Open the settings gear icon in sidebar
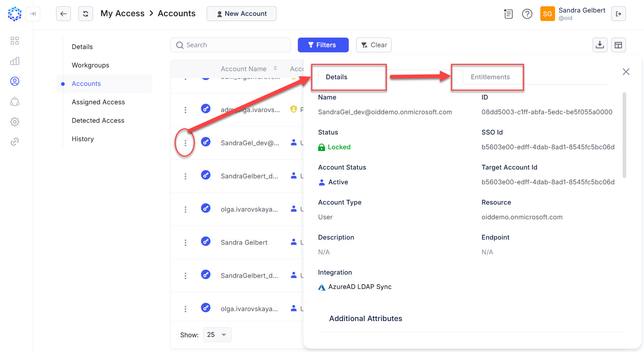Viewport: 644px width, 352px height. pyautogui.click(x=15, y=122)
